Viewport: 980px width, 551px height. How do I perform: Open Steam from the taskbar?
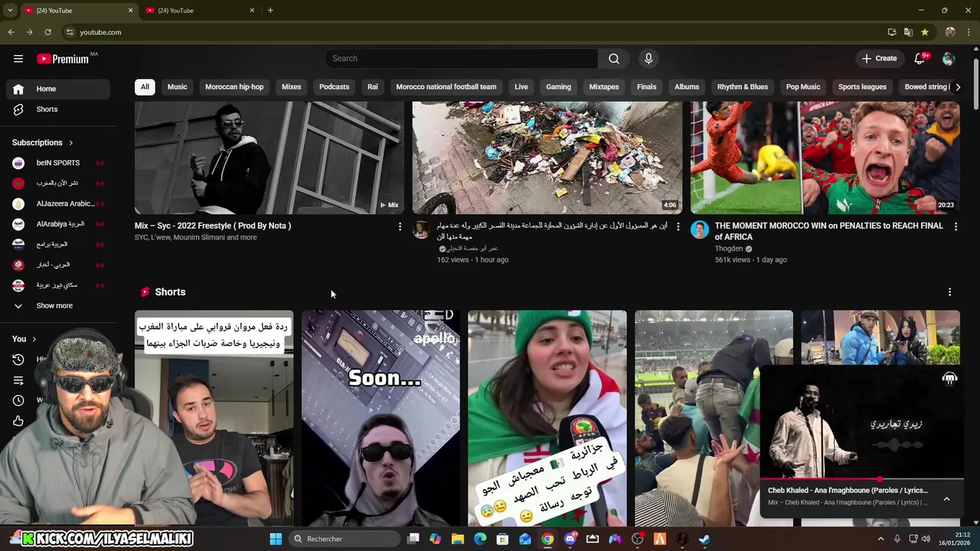click(x=704, y=539)
